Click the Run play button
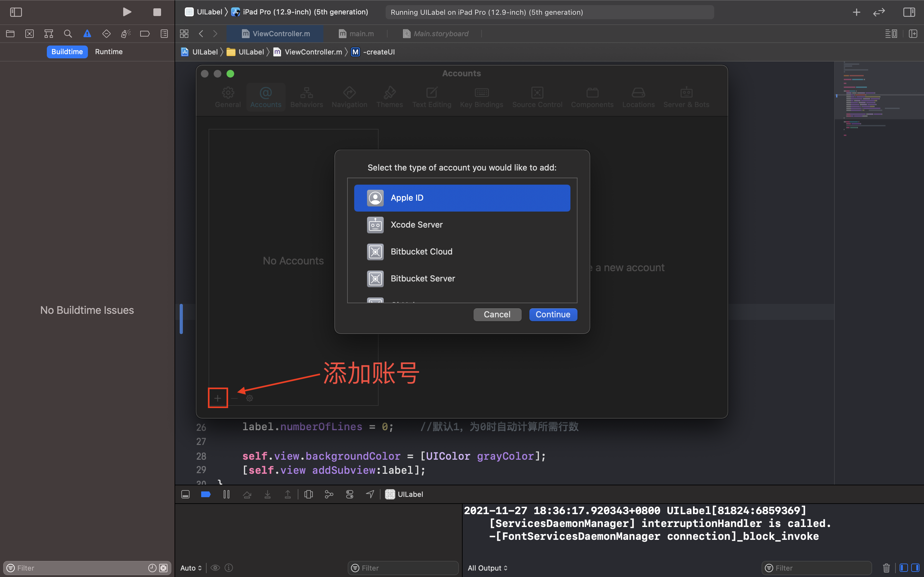Image resolution: width=924 pixels, height=577 pixels. [127, 12]
